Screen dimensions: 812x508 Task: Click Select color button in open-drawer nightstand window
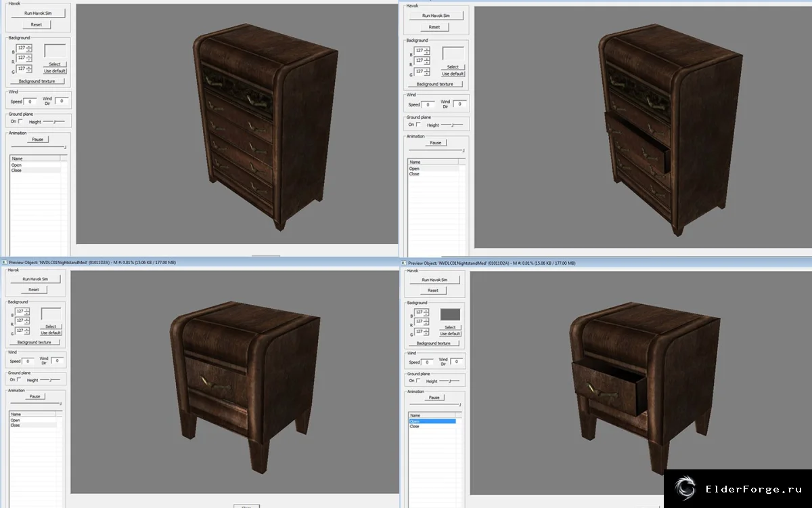point(450,327)
